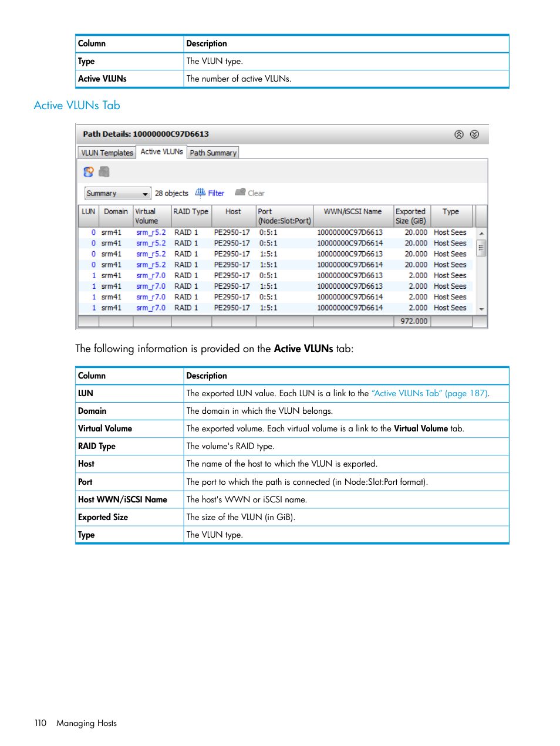Viewport: 560px width, 746px height.
Task: Sort by the RAID Type column header
Action: click(191, 216)
